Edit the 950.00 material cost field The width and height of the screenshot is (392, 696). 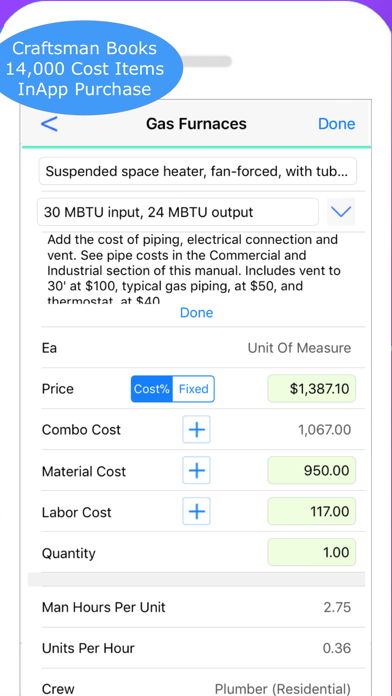coord(312,471)
